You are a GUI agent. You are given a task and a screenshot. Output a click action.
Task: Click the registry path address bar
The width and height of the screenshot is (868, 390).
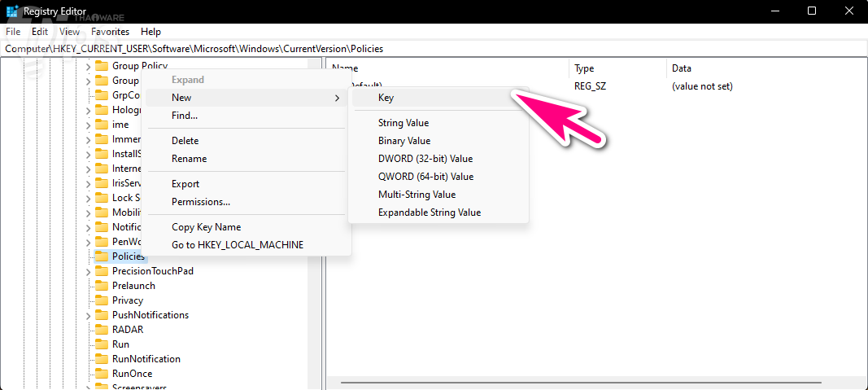pyautogui.click(x=434, y=49)
